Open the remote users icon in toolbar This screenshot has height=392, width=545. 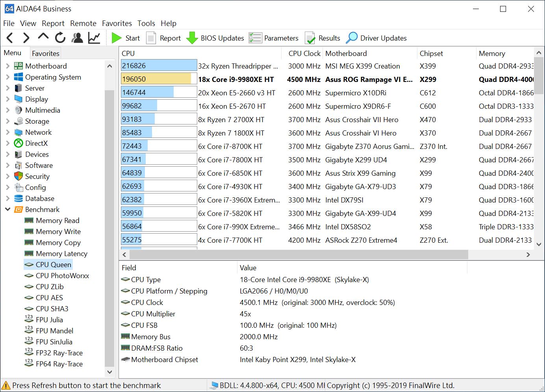click(77, 38)
